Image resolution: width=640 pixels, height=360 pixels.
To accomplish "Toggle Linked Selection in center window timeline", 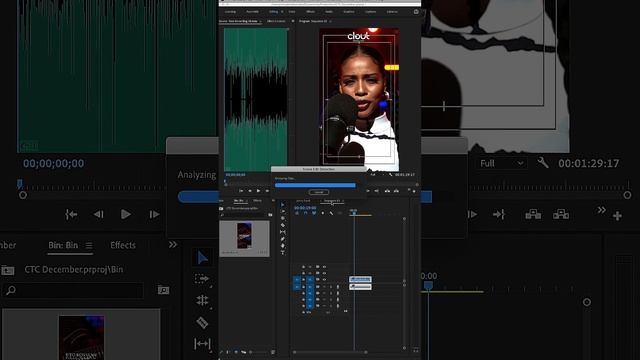I will (x=314, y=213).
